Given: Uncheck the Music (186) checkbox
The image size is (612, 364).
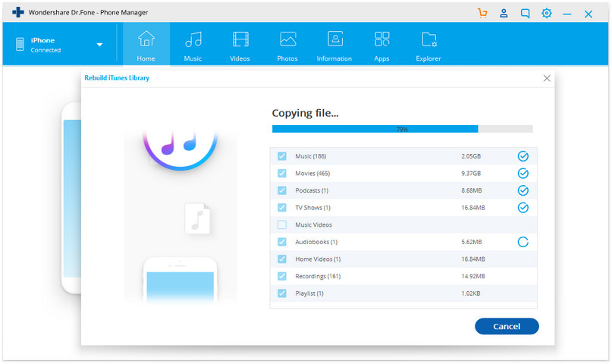Looking at the screenshot, I should (x=282, y=156).
